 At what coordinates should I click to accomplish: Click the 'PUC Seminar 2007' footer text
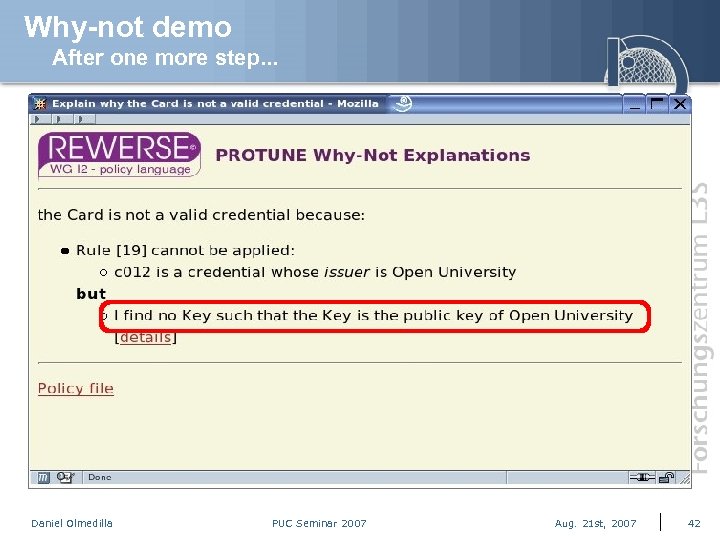[x=319, y=523]
